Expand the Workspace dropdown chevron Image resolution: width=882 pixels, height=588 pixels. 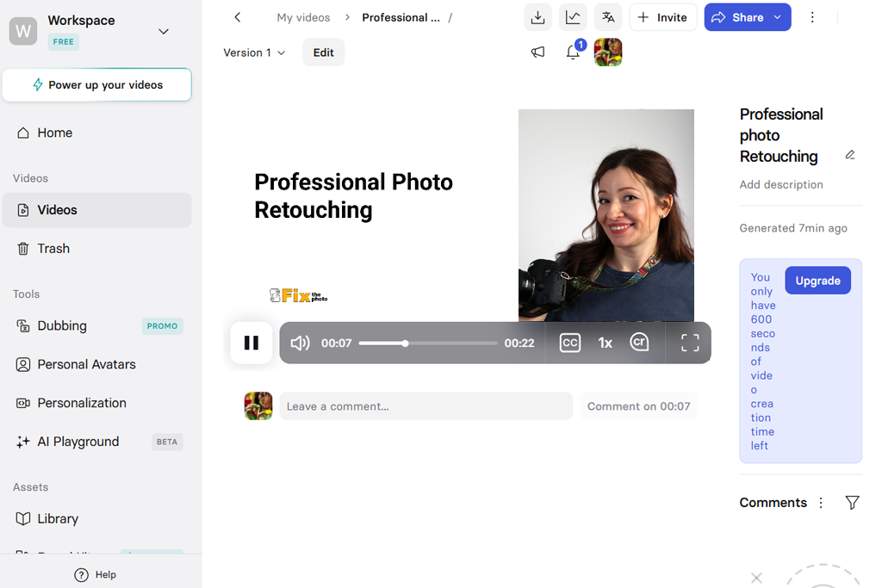(x=164, y=32)
